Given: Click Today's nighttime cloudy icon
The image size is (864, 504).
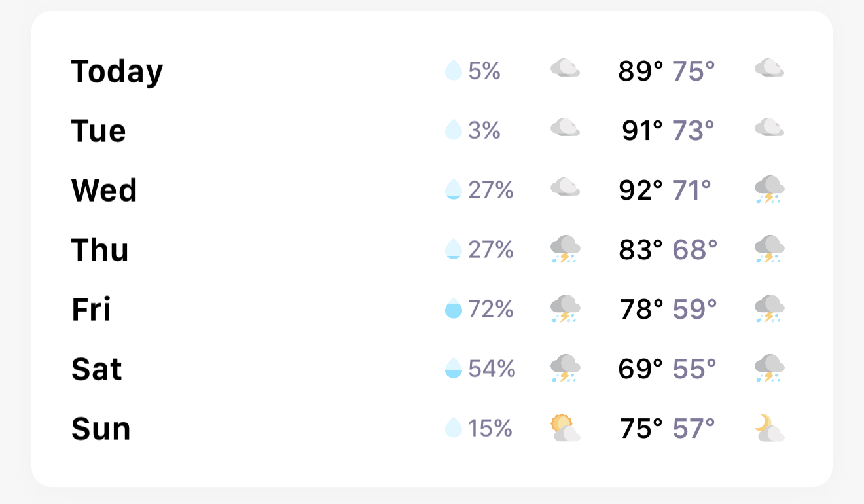Looking at the screenshot, I should coord(769,69).
